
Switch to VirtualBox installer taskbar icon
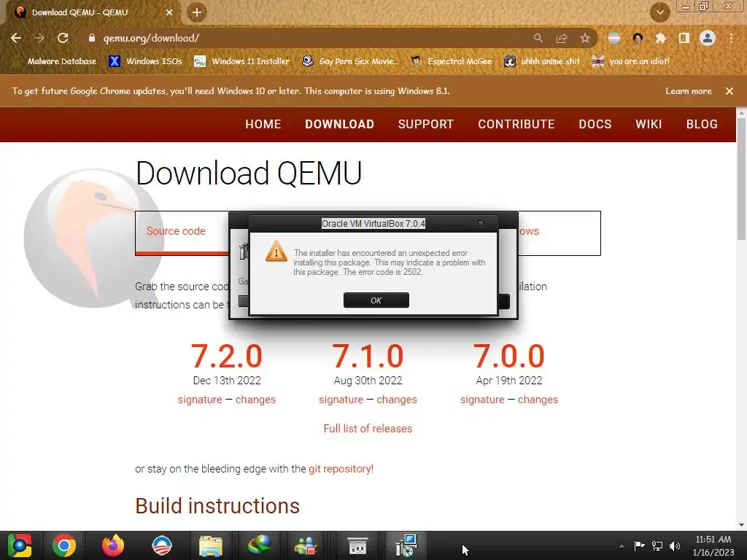pos(406,545)
